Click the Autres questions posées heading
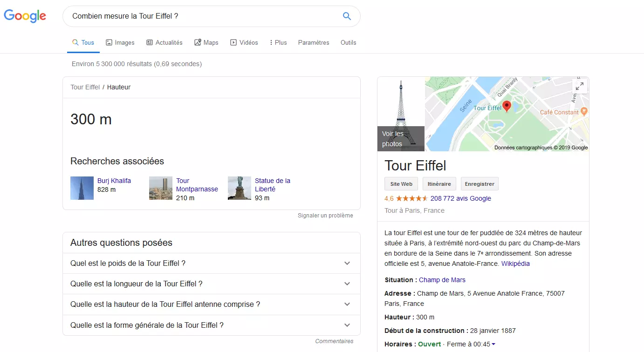644x352 pixels. tap(121, 243)
